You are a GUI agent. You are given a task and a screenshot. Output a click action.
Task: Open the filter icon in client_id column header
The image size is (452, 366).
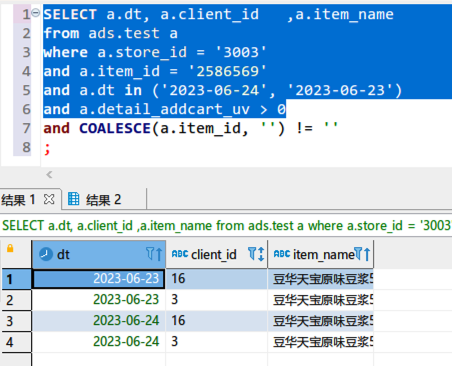(x=252, y=254)
